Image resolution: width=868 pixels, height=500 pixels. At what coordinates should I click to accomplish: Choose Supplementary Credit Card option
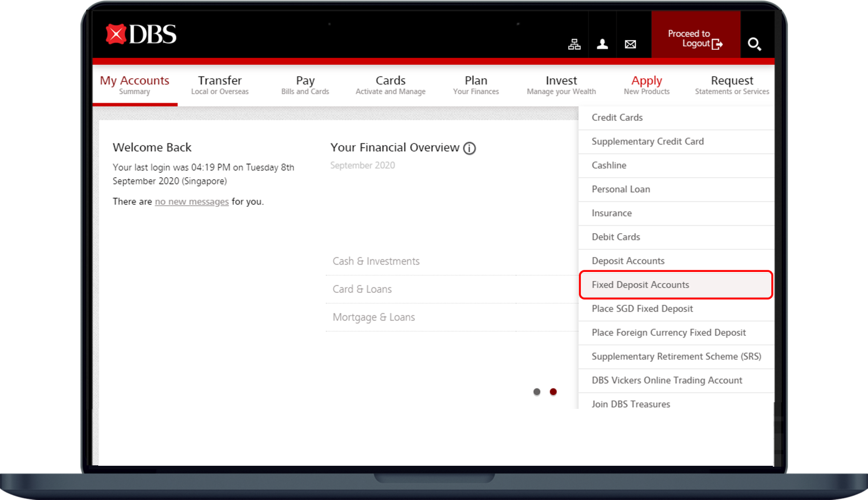coord(648,141)
